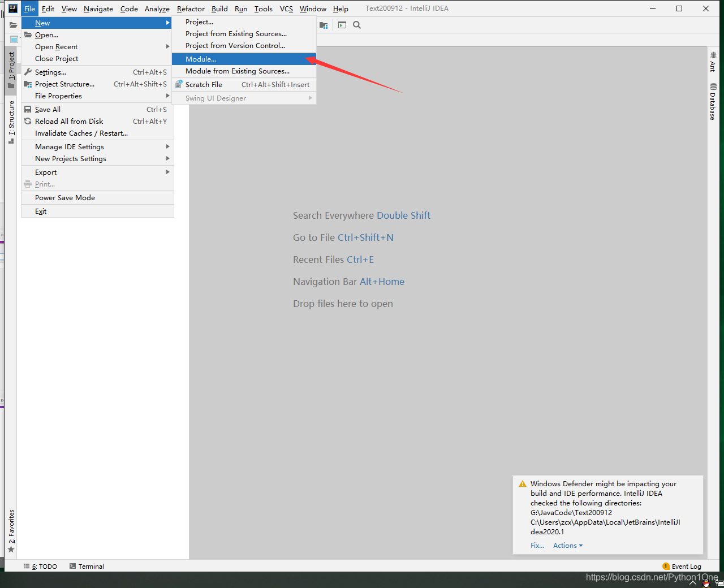Toggle Power Save Mode
724x588 pixels.
[x=97, y=197]
